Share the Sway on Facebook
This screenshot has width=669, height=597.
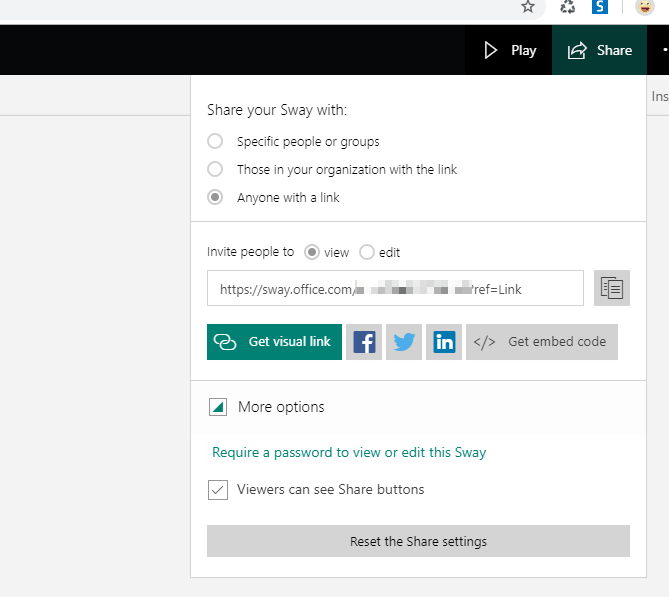point(364,342)
